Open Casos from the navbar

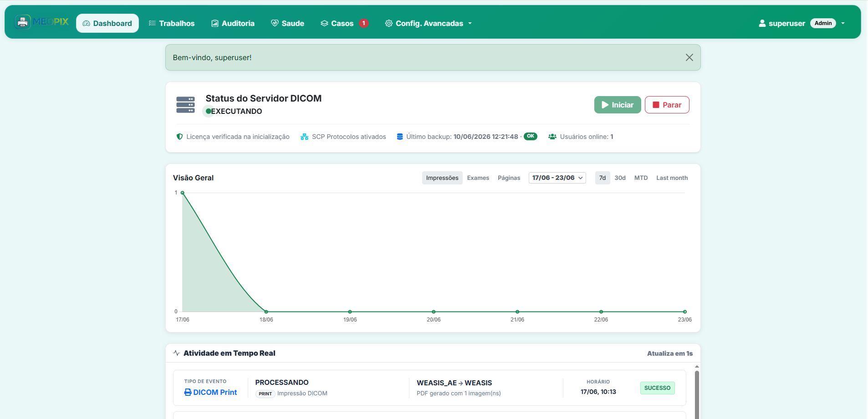[337, 23]
